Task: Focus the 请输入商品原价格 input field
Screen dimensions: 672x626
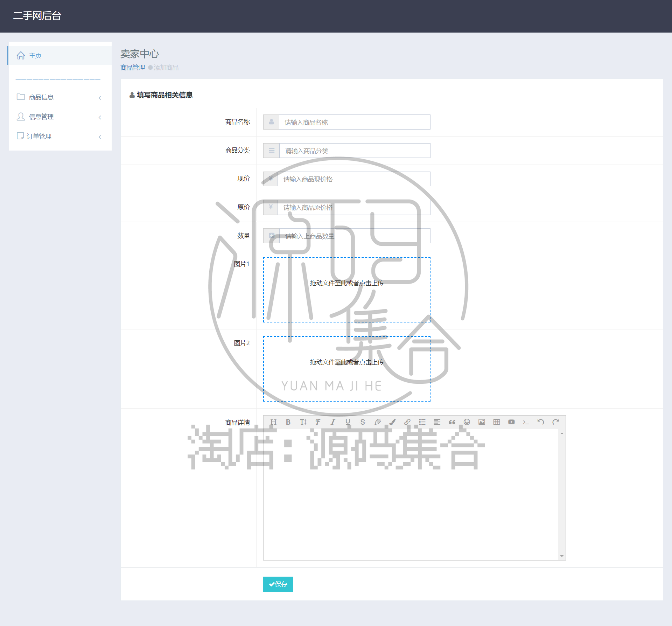Action: click(354, 208)
